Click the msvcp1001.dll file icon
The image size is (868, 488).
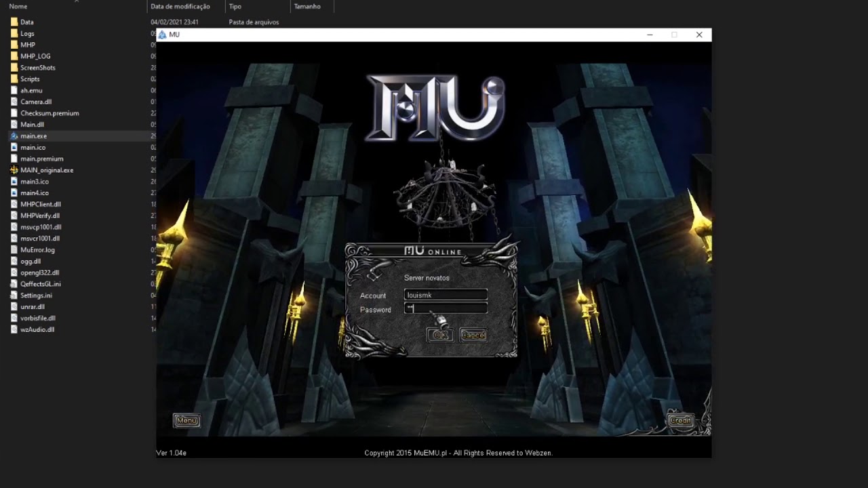point(14,227)
